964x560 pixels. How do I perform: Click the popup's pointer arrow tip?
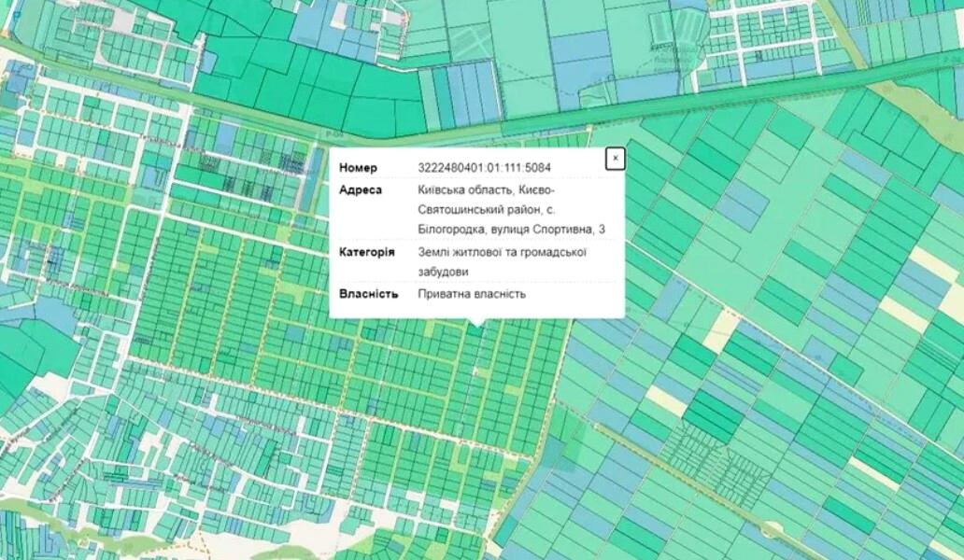click(477, 326)
